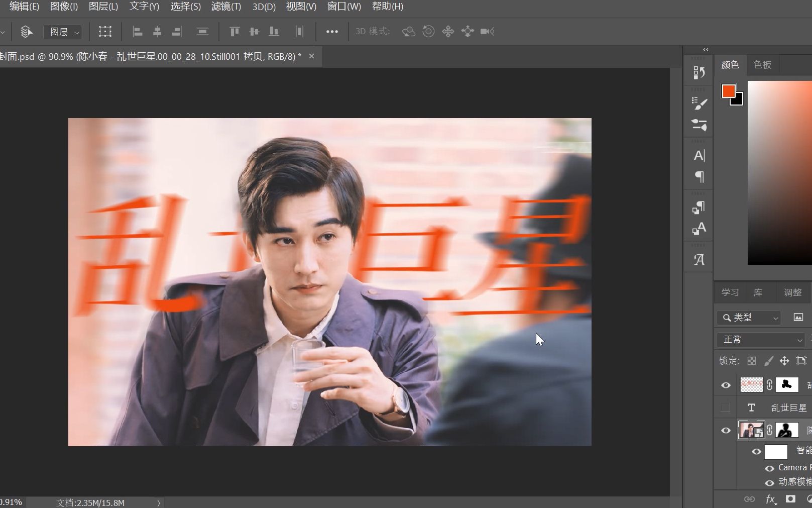The height and width of the screenshot is (508, 812).
Task: Open the three-dots more align options
Action: pyautogui.click(x=332, y=32)
